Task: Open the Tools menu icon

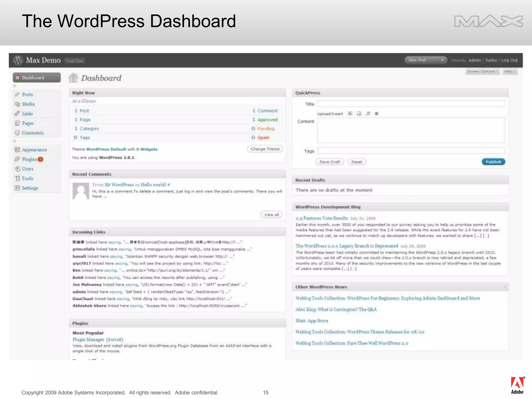Action: coord(17,178)
